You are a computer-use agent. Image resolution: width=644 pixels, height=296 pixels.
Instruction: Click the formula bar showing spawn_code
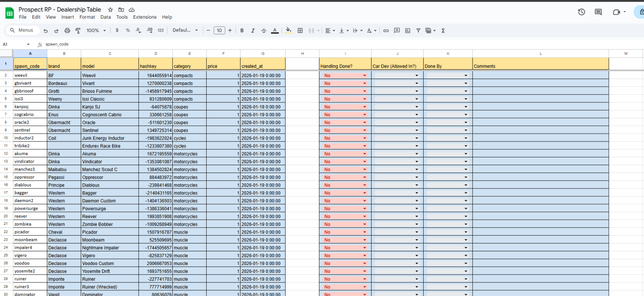pyautogui.click(x=343, y=44)
